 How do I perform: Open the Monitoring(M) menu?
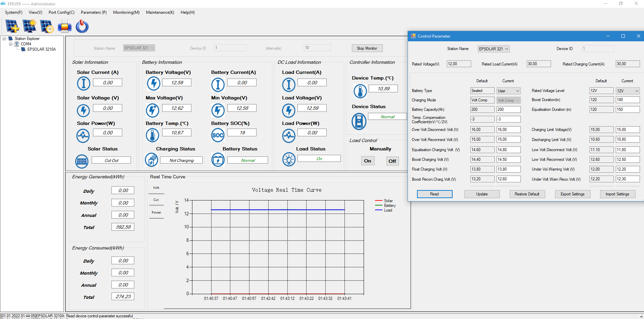(x=126, y=12)
